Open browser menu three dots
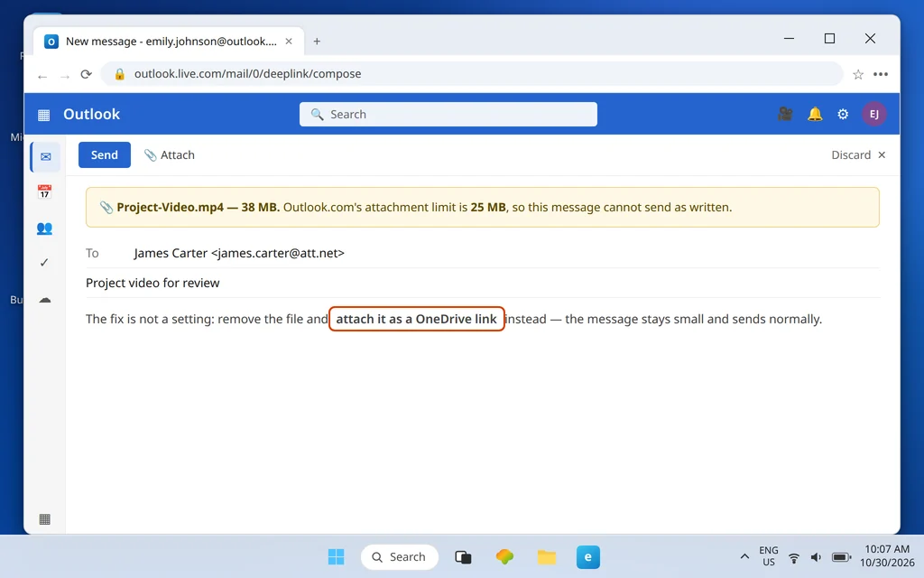This screenshot has height=578, width=924. (881, 74)
